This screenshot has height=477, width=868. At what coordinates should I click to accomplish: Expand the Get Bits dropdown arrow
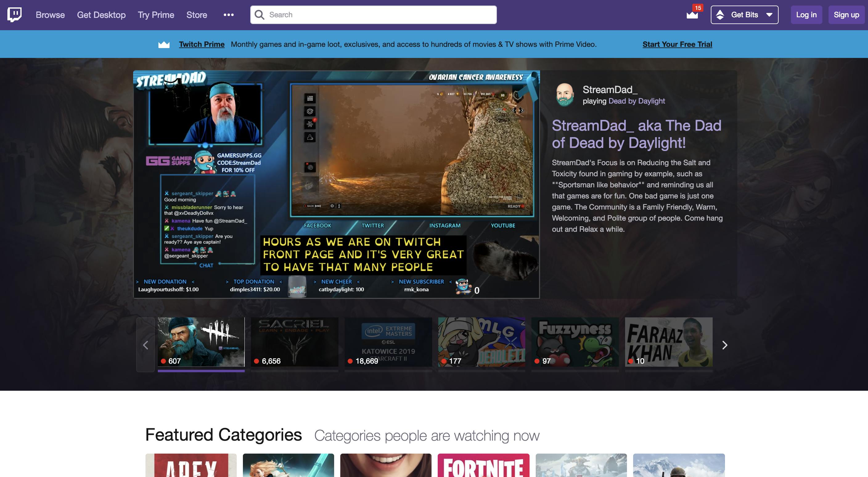coord(769,15)
